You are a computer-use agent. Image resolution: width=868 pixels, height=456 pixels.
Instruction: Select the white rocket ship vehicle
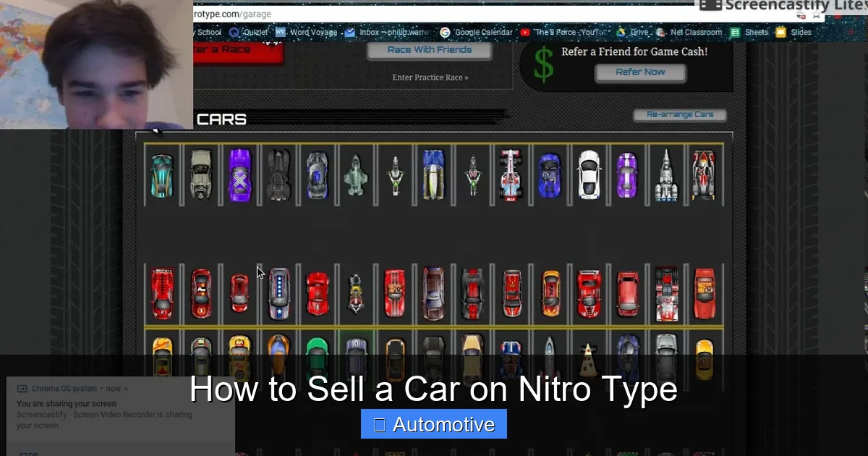click(x=666, y=174)
